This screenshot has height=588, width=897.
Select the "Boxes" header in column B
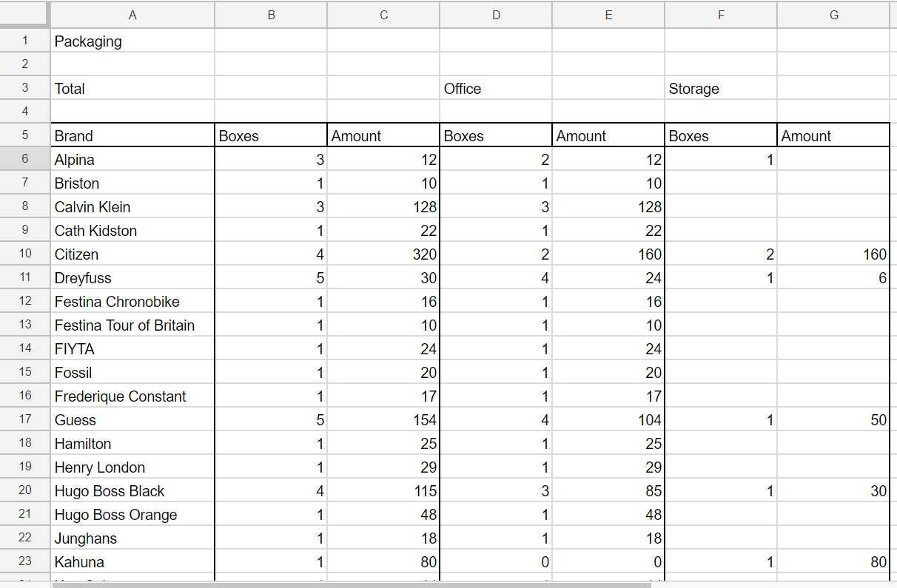click(x=271, y=136)
